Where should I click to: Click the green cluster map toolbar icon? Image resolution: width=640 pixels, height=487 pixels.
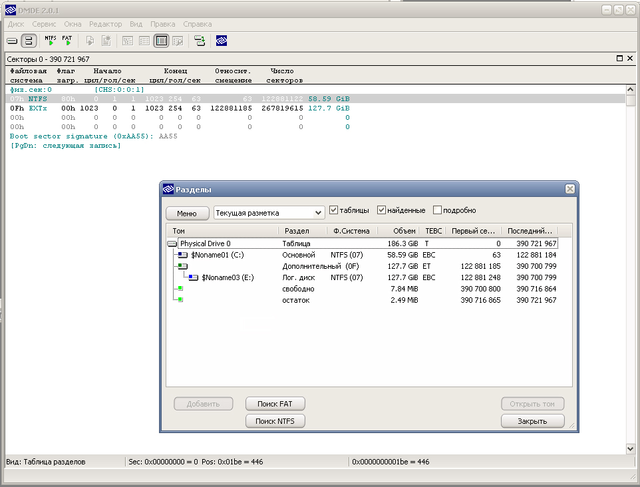coord(199,41)
